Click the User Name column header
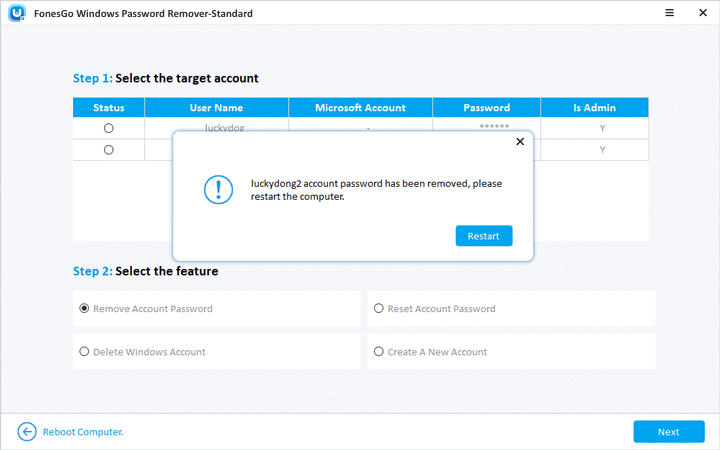This screenshot has width=720, height=450. click(216, 107)
